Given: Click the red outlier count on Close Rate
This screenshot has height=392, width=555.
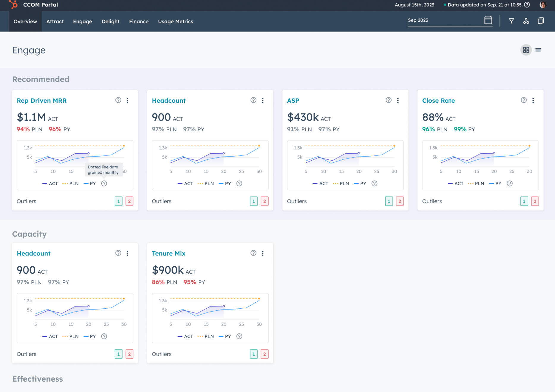Looking at the screenshot, I should pyautogui.click(x=534, y=201).
